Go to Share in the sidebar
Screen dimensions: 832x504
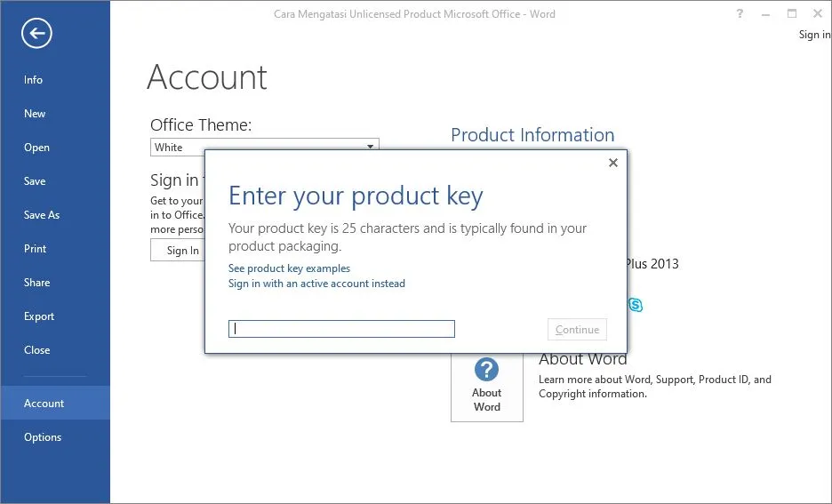(x=36, y=283)
